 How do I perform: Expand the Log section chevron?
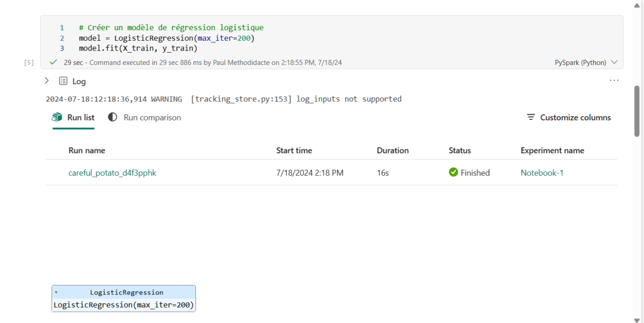click(x=47, y=81)
